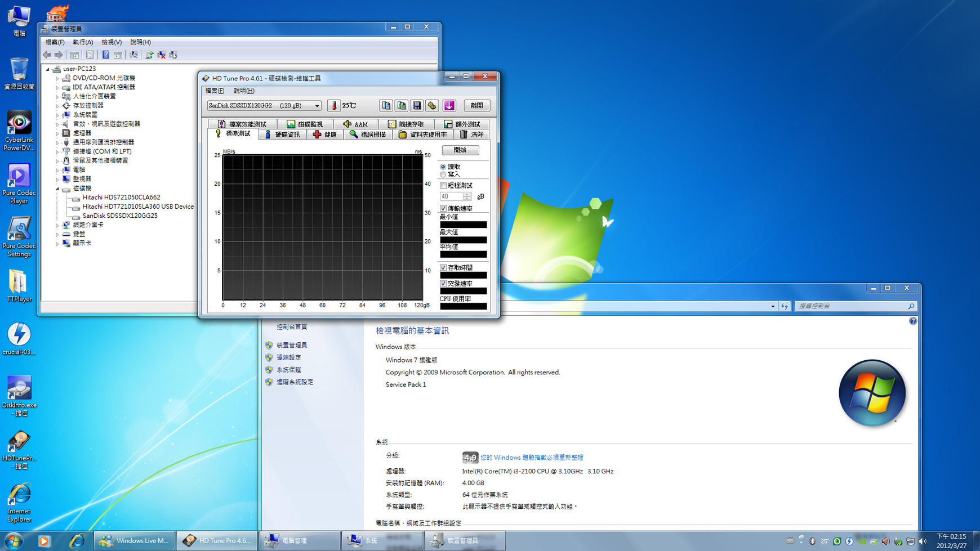This screenshot has width=980, height=551.
Task: Open HD Tune options gear icon
Action: click(x=432, y=106)
